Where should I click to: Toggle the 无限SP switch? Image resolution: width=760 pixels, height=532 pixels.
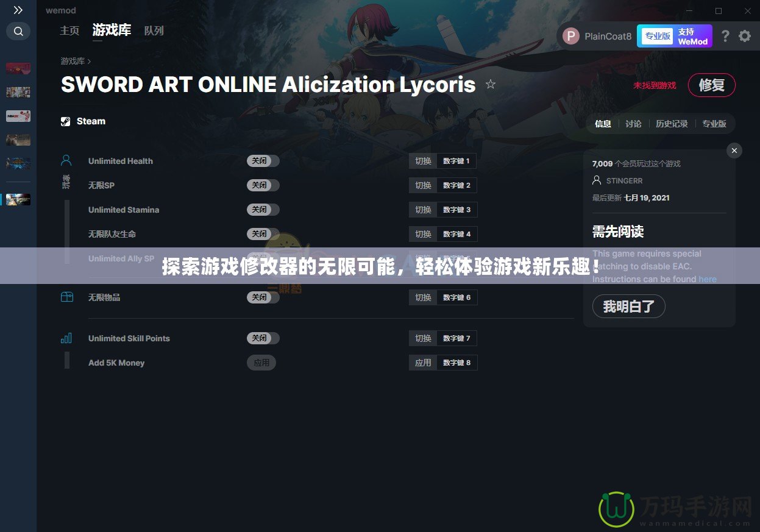263,185
